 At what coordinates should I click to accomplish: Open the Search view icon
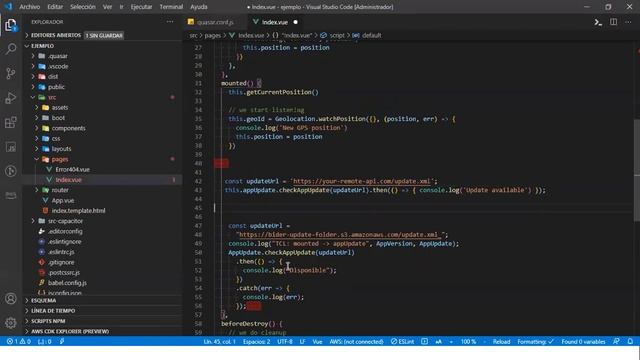pos(11,49)
